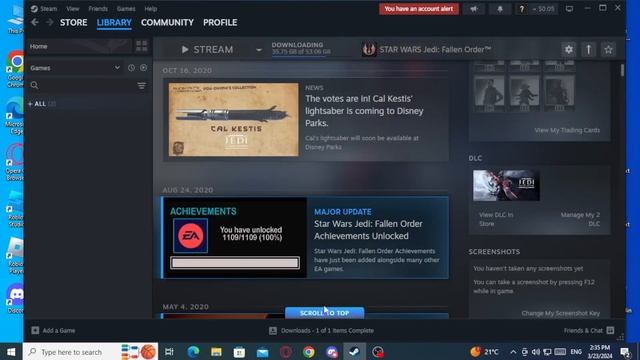Viewport: 640px width, 360px height.
Task: Click the library search field
Action: [x=82, y=85]
